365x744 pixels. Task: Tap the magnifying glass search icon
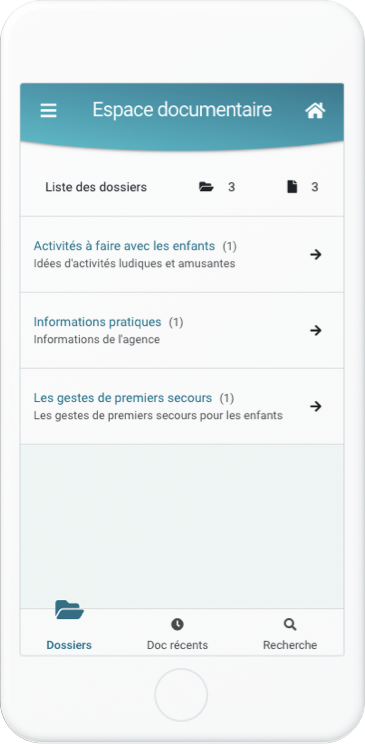pos(290,624)
